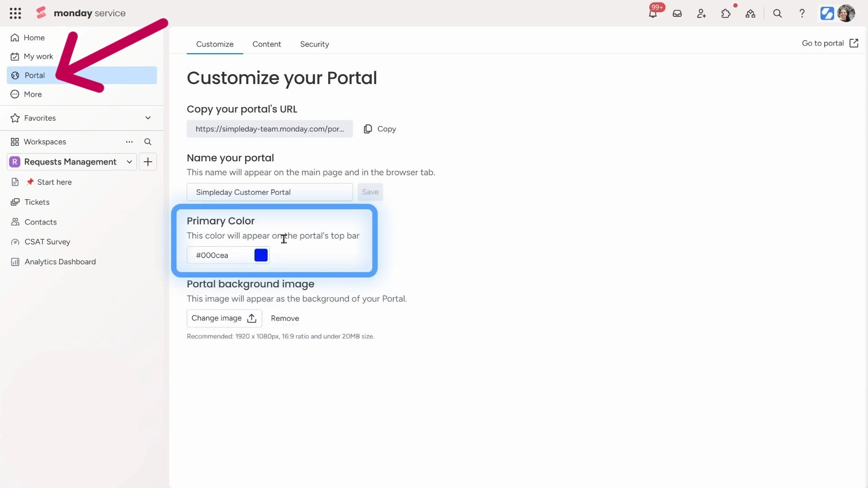
Task: Click the Recommended image size note
Action: [x=280, y=337]
